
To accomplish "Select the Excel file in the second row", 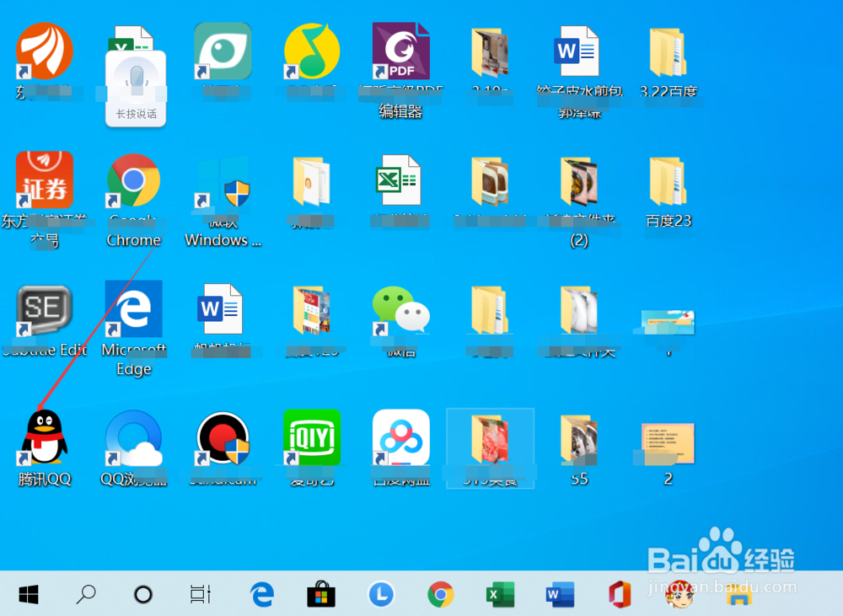I will [398, 179].
